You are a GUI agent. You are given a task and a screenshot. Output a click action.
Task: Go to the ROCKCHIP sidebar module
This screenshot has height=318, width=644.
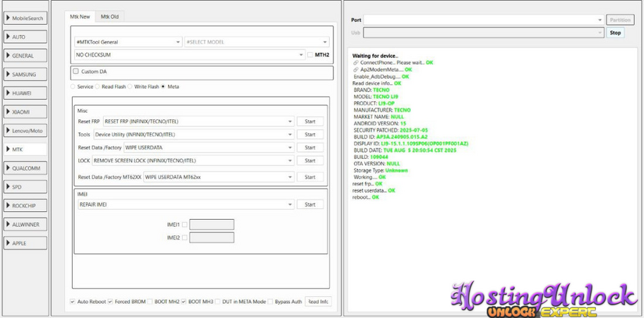coord(25,206)
